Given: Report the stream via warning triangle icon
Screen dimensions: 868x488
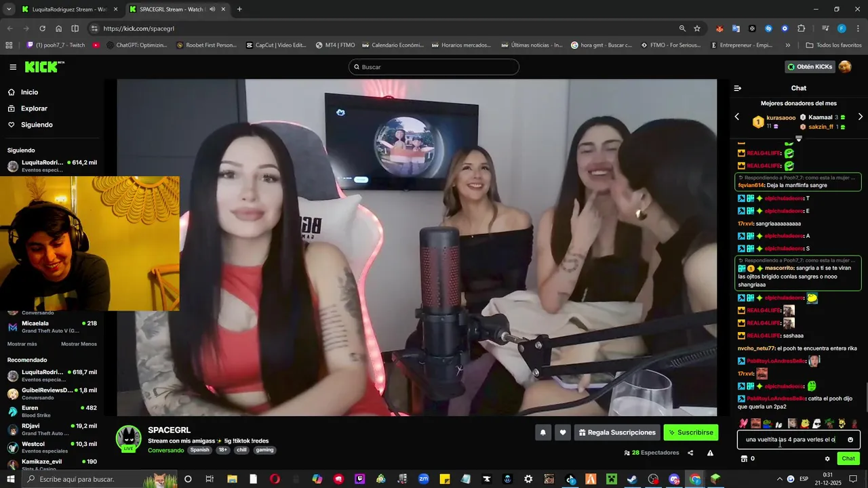Looking at the screenshot, I should point(710,453).
